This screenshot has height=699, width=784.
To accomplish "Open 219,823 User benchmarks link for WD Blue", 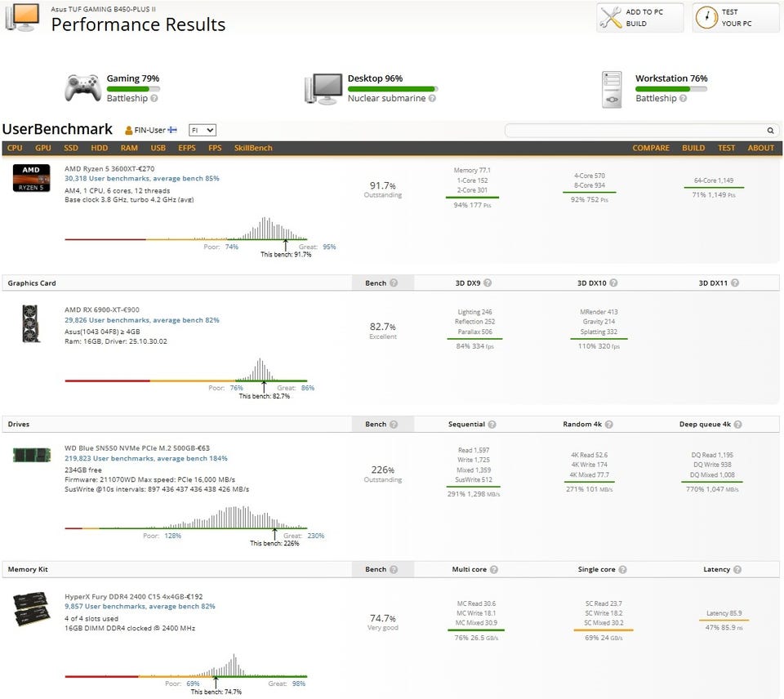I will pos(146,458).
